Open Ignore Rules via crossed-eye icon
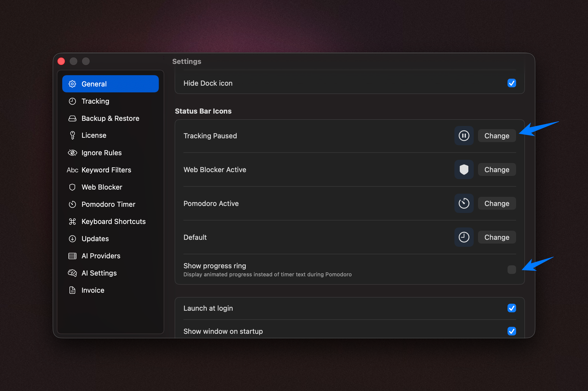 (72, 153)
